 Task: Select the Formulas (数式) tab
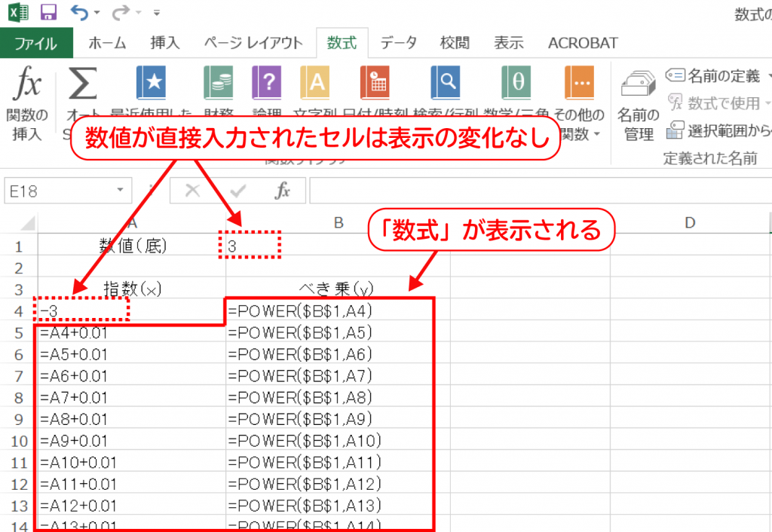(342, 43)
